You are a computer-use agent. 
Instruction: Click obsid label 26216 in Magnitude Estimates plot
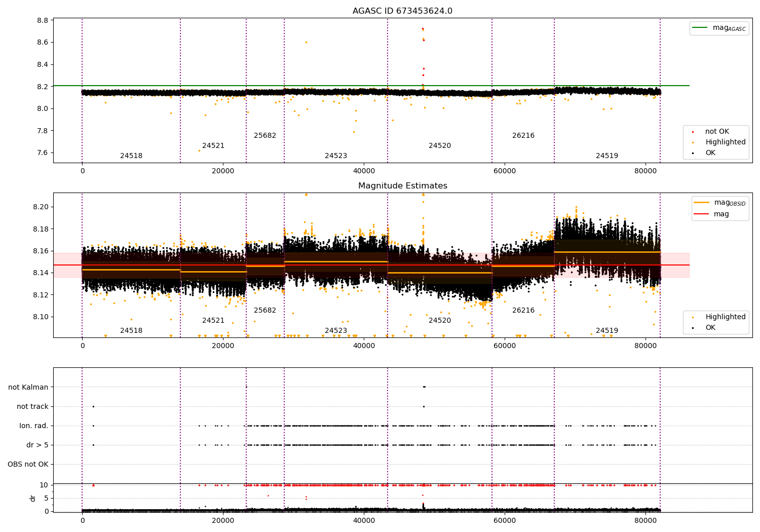pos(523,311)
